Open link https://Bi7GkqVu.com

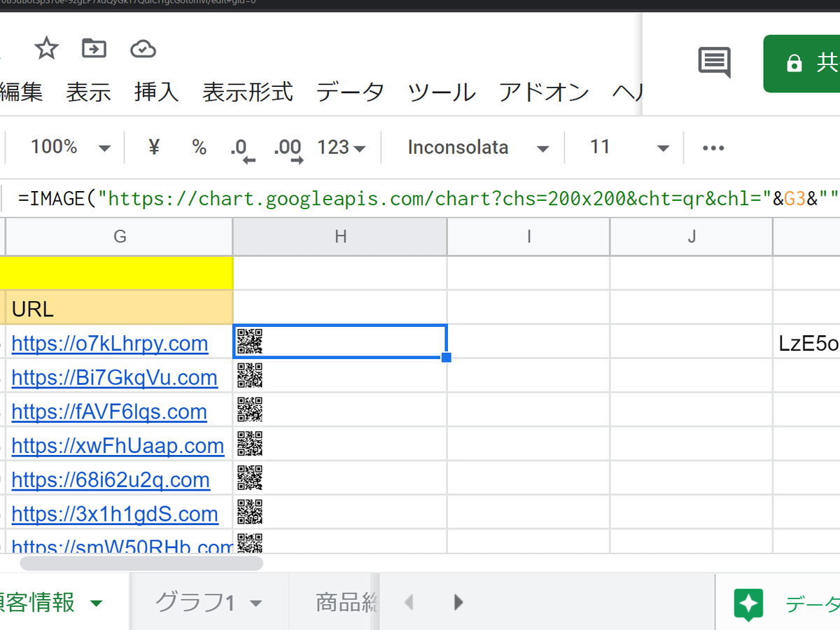pos(115,377)
